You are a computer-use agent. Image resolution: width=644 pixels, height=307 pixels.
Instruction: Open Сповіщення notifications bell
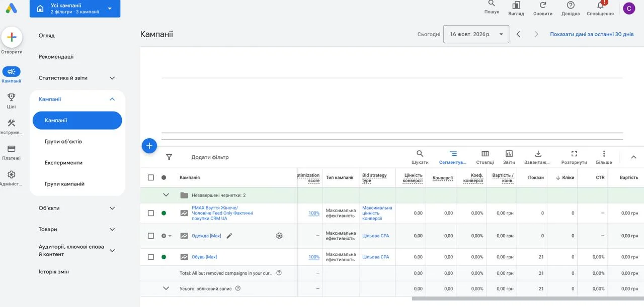pos(600,5)
